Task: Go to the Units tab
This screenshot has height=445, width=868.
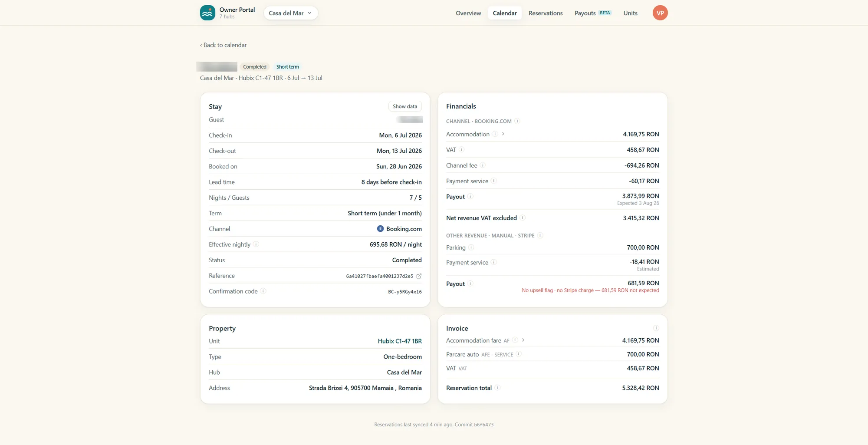Action: tap(630, 13)
